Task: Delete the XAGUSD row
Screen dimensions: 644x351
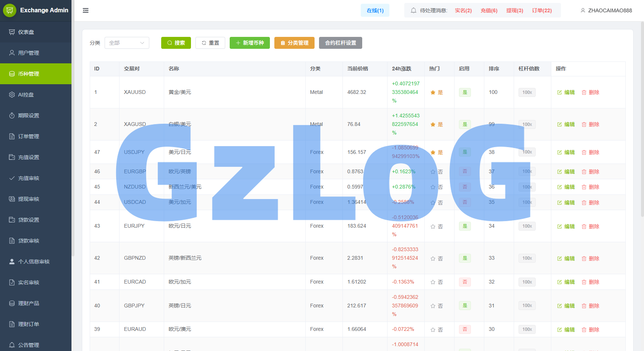Action: click(590, 124)
